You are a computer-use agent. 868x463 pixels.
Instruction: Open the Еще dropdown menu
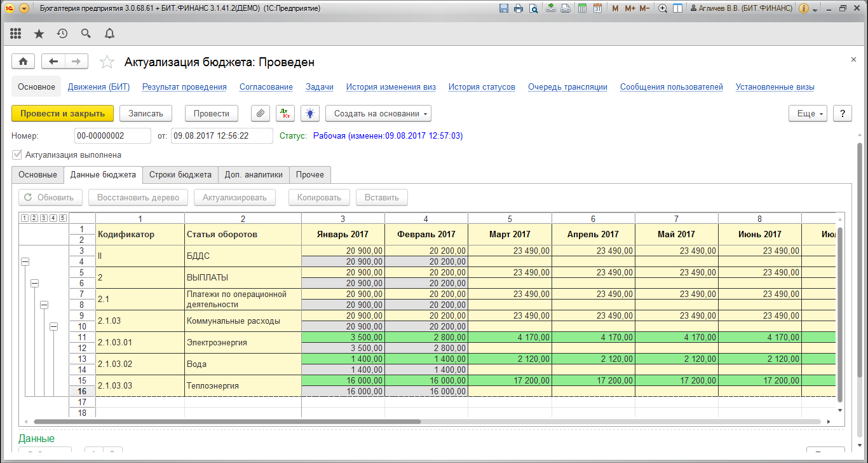[808, 113]
